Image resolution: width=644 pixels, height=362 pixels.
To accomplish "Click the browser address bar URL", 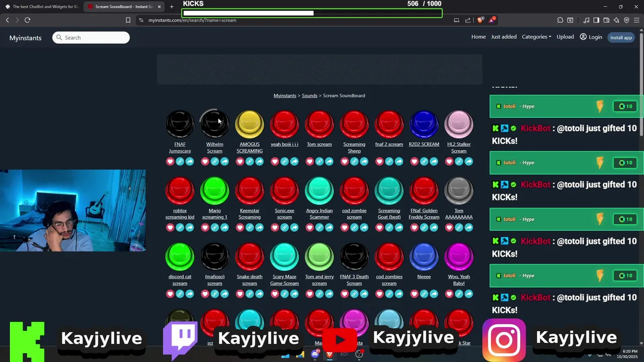I will click(x=192, y=20).
